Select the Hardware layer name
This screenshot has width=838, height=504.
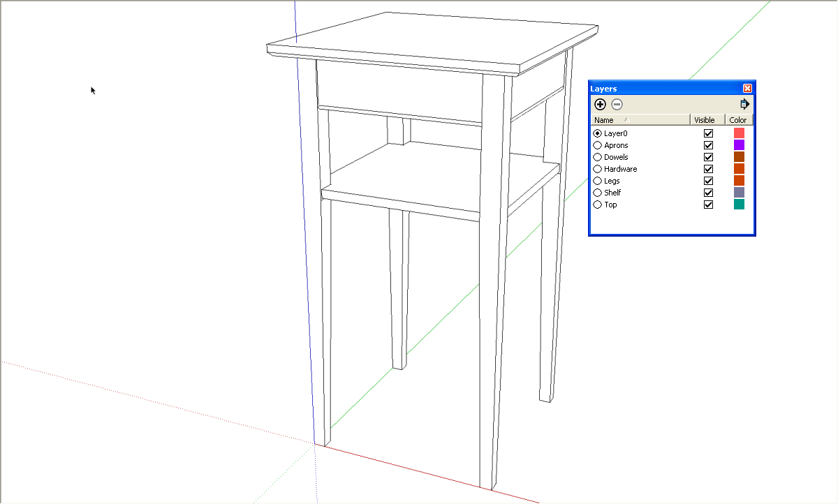pyautogui.click(x=621, y=169)
